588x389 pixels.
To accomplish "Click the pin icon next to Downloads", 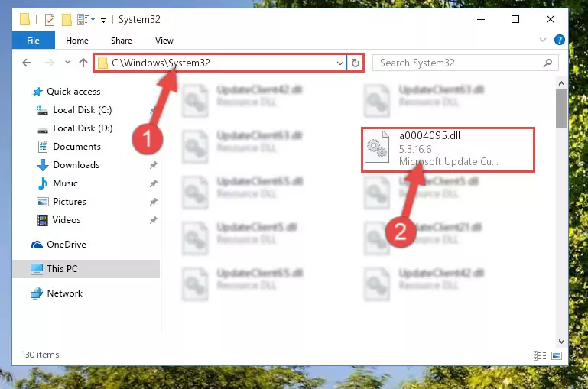I will point(154,165).
